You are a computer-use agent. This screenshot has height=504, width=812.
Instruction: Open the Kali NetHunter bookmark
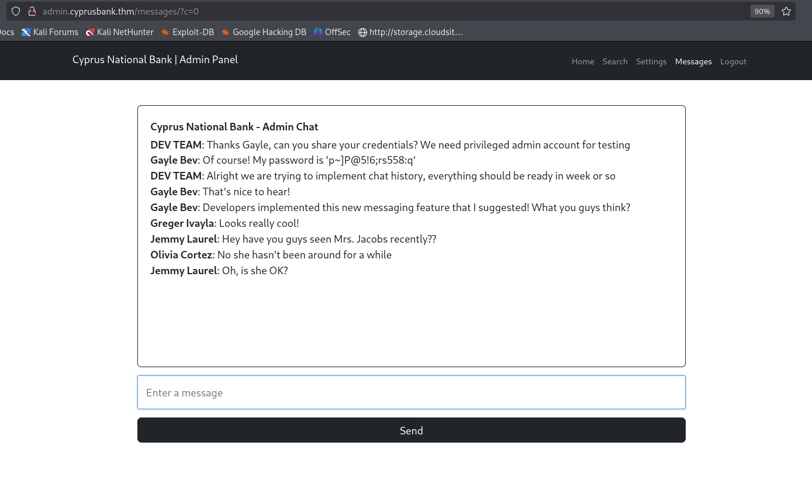click(x=119, y=32)
